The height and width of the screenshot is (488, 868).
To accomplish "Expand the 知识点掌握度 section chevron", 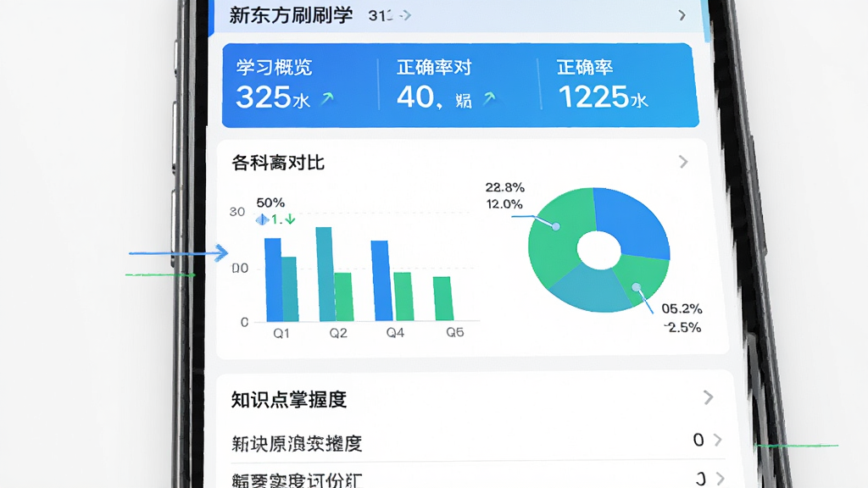I will [708, 397].
